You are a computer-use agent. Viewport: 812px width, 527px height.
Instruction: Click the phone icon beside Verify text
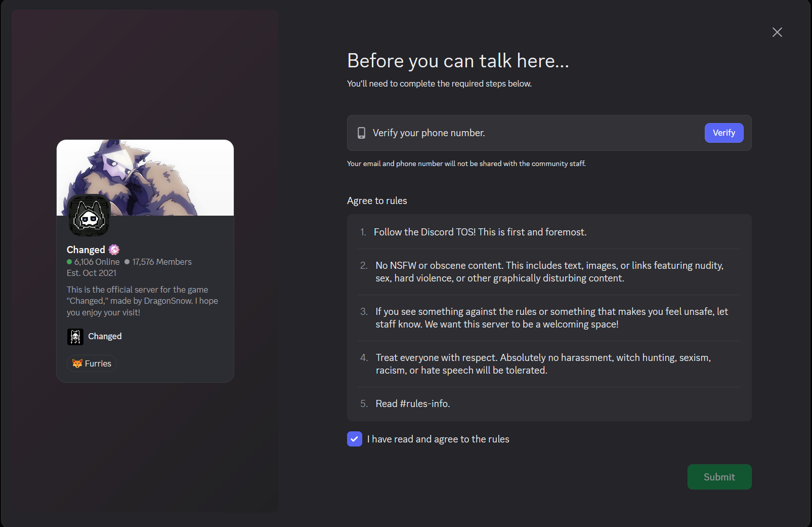pos(361,133)
